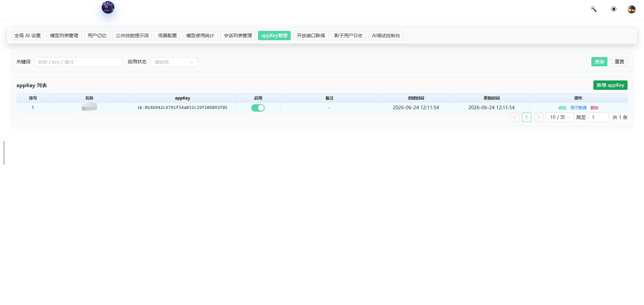Go to next page arrow

pos(539,117)
